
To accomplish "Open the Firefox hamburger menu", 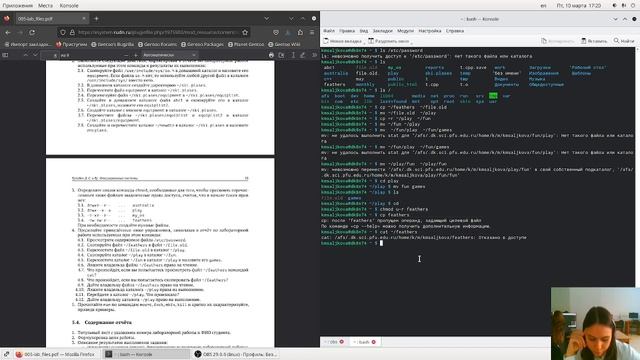I will 312,32.
